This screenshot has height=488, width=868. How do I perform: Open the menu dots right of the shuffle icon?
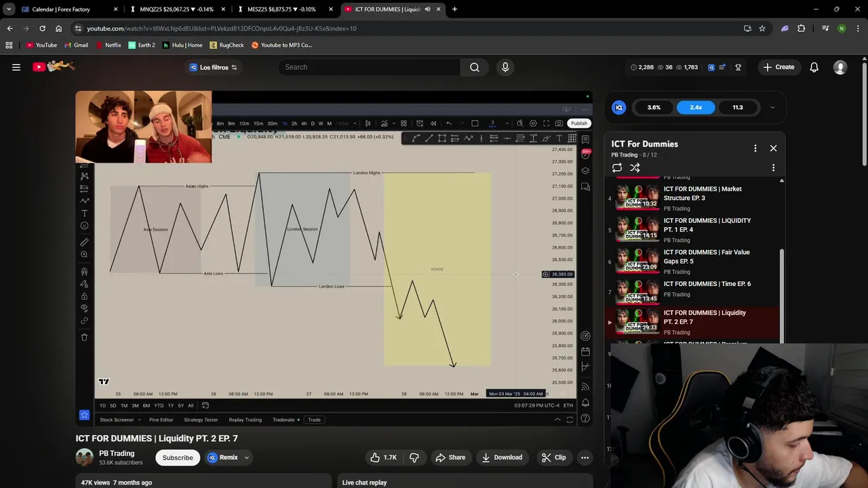(773, 167)
